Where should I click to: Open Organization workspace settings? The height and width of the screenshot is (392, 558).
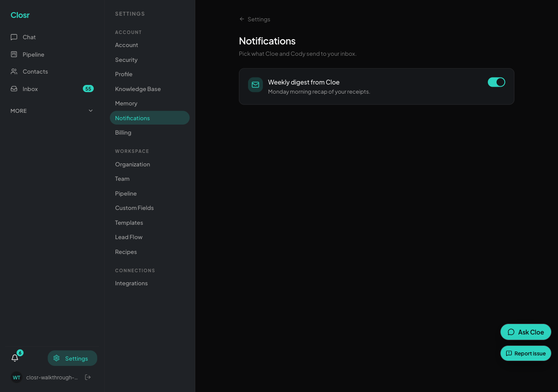tap(150, 164)
